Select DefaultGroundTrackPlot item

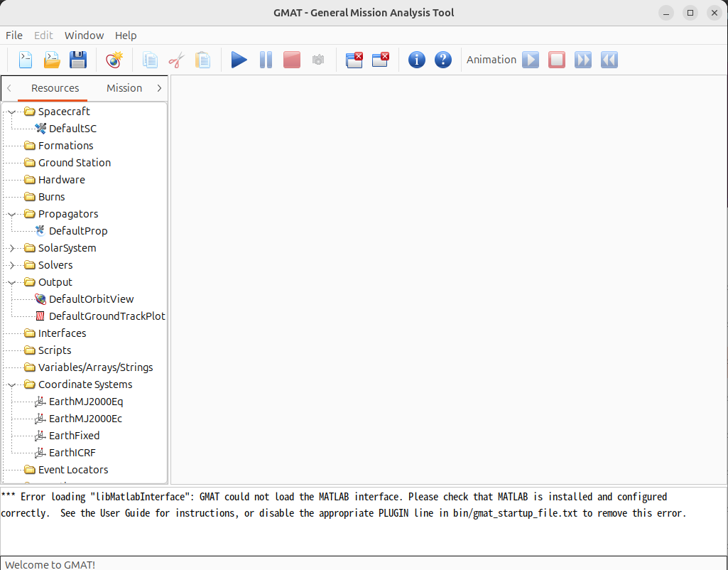107,316
